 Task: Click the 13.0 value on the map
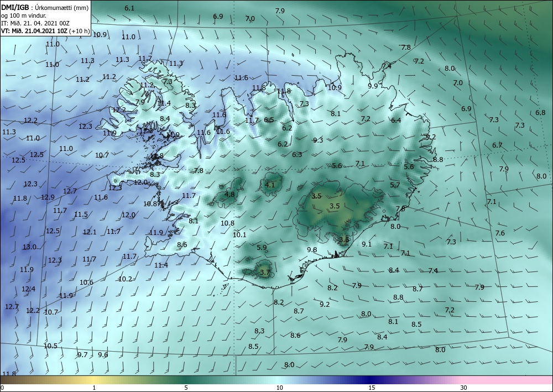(30, 247)
